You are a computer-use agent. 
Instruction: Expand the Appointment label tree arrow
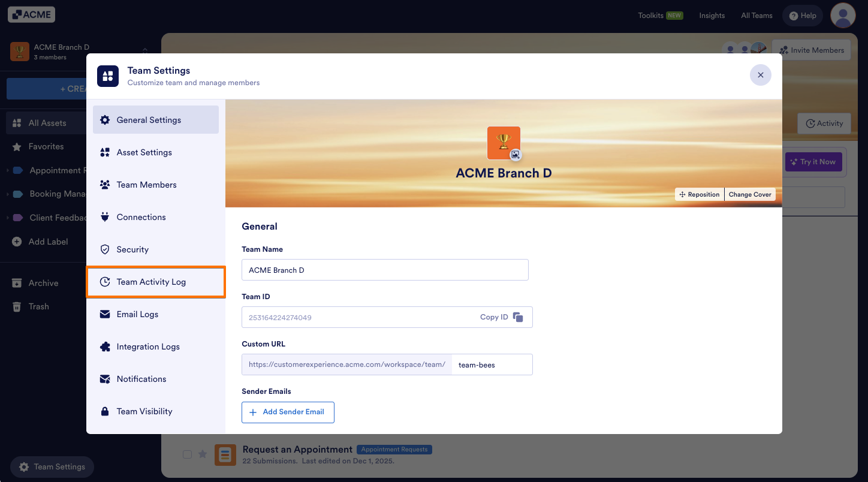pyautogui.click(x=8, y=170)
